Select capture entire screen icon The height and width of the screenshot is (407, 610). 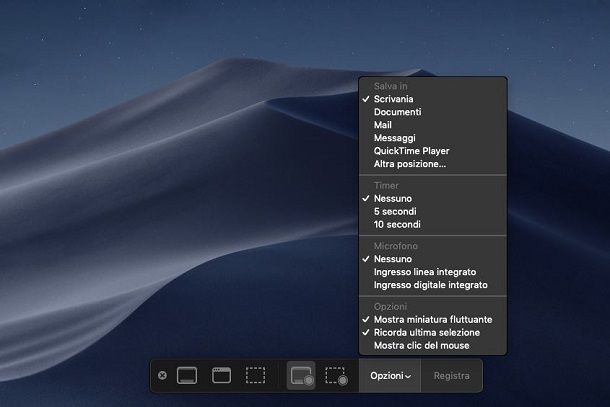pos(187,375)
